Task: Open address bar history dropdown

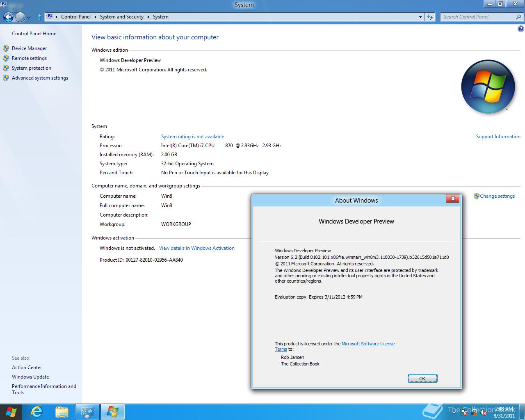Action: click(x=420, y=17)
